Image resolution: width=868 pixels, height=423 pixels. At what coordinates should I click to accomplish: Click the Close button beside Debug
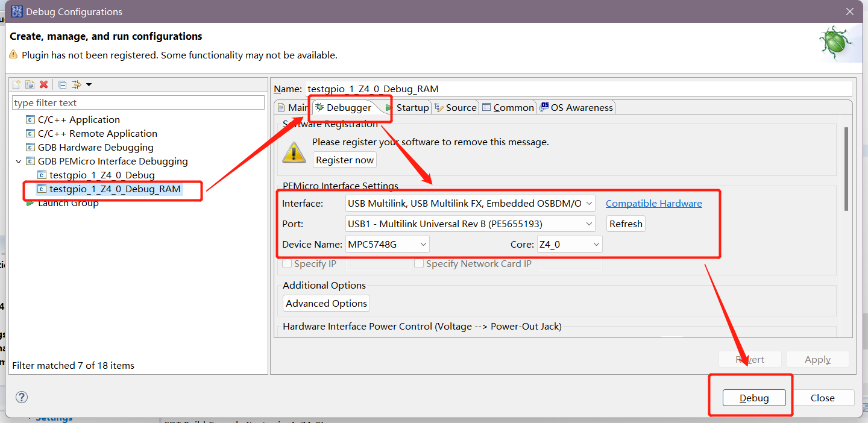pyautogui.click(x=822, y=398)
